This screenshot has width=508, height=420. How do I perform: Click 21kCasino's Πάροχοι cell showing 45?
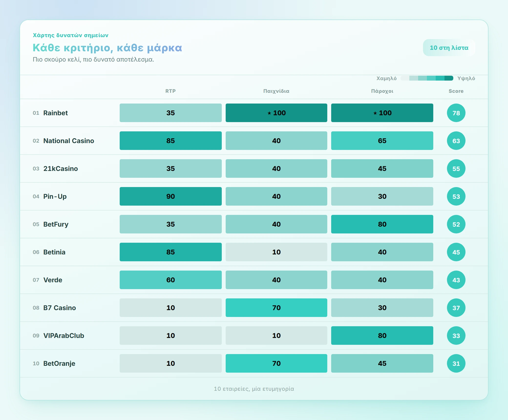(382, 168)
